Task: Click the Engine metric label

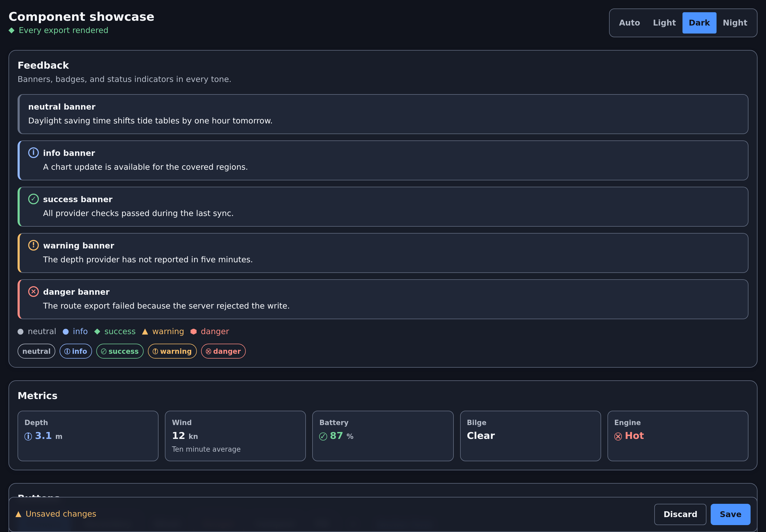Action: tap(628, 423)
